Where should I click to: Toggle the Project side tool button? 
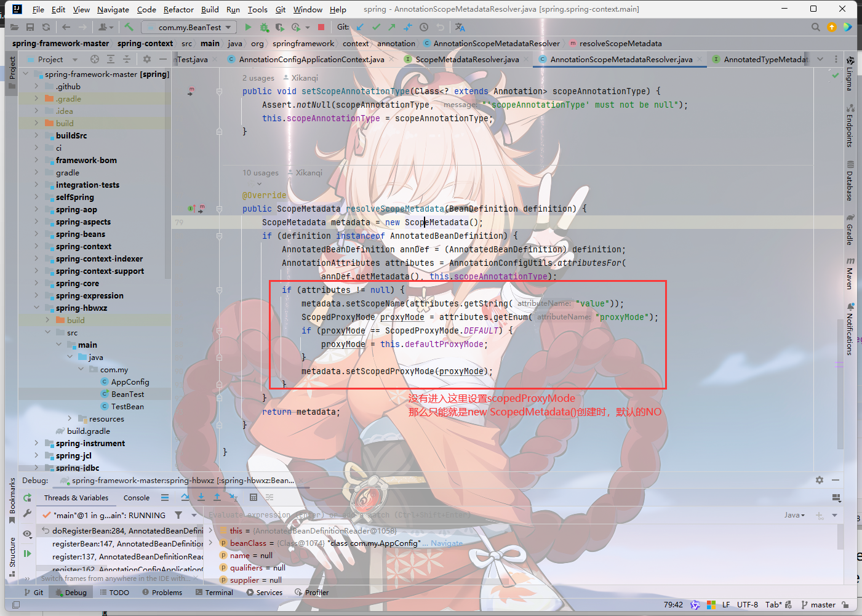tap(12, 73)
